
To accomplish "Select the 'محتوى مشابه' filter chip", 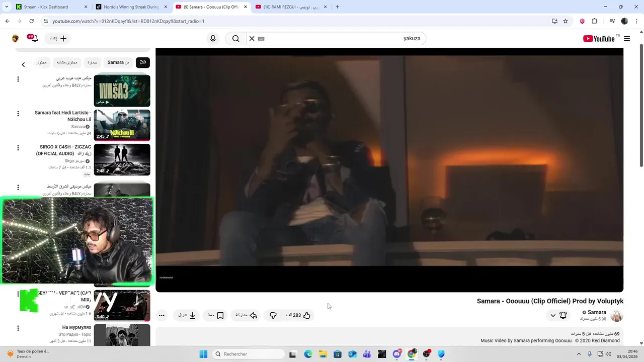I will [x=67, y=62].
